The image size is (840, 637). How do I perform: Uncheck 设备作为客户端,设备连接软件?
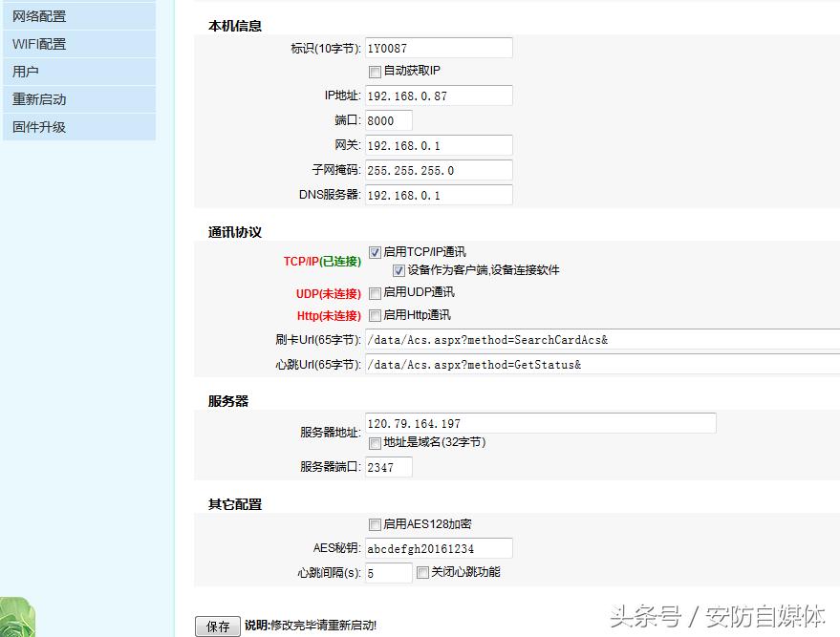coord(398,272)
